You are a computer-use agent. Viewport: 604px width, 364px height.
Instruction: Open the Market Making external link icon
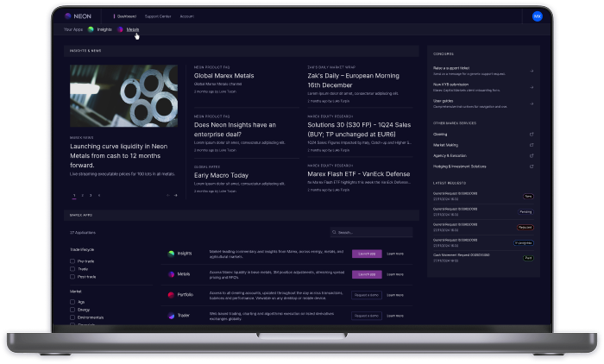click(531, 145)
